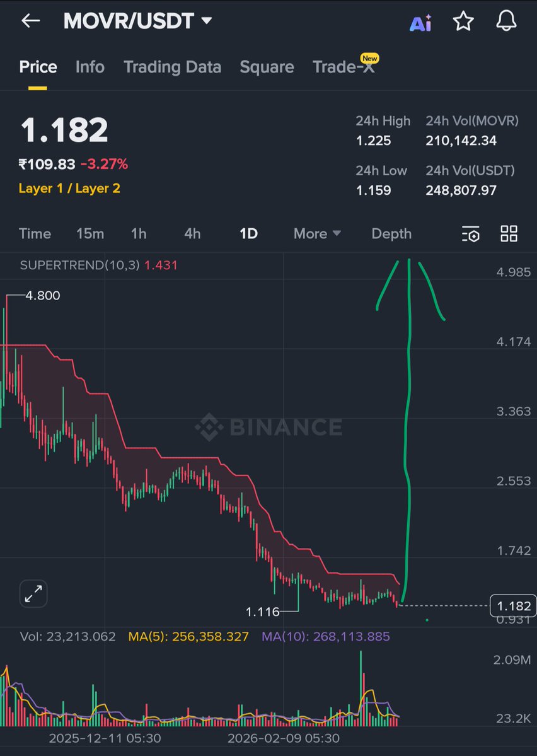Open the Trade-X tab
The image size is (537, 756).
(x=344, y=67)
